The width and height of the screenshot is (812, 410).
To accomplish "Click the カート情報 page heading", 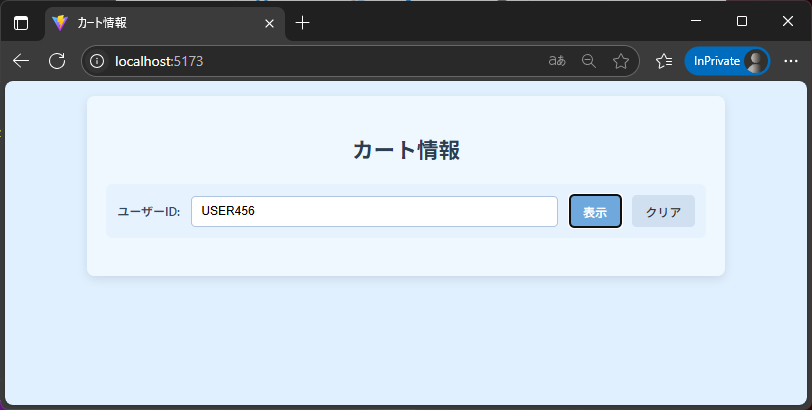I will pyautogui.click(x=406, y=151).
